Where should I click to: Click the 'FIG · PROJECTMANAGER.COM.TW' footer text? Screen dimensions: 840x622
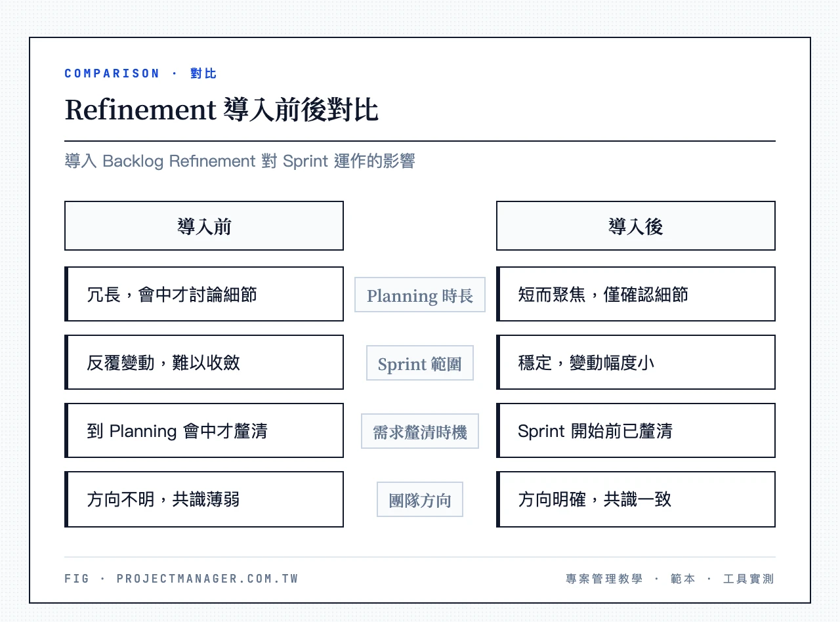182,579
